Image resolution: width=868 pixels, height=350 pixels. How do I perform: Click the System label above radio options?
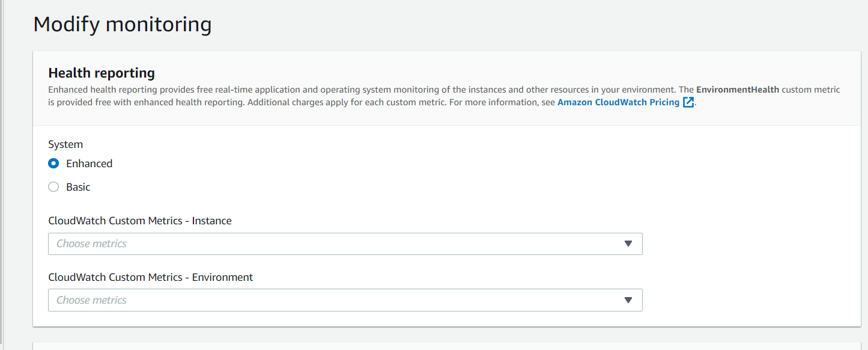coord(65,144)
